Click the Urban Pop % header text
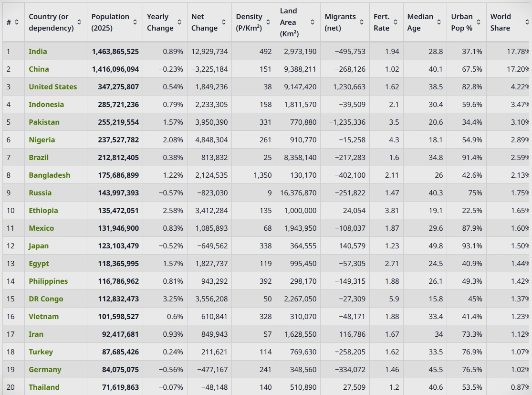Screen dimensions: 532x395 (x=462, y=22)
